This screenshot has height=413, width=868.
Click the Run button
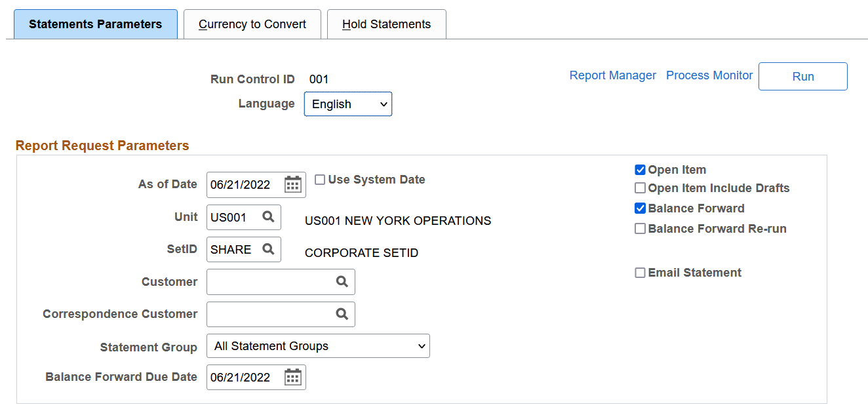[802, 76]
